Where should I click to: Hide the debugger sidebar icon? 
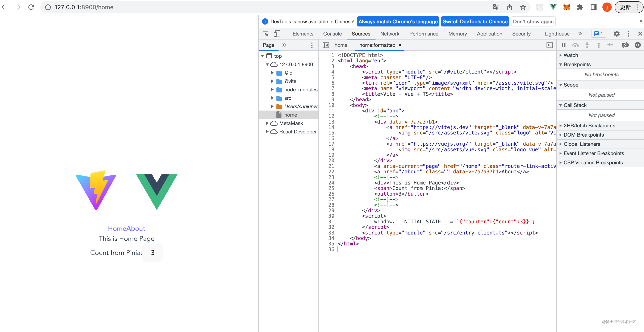point(549,45)
